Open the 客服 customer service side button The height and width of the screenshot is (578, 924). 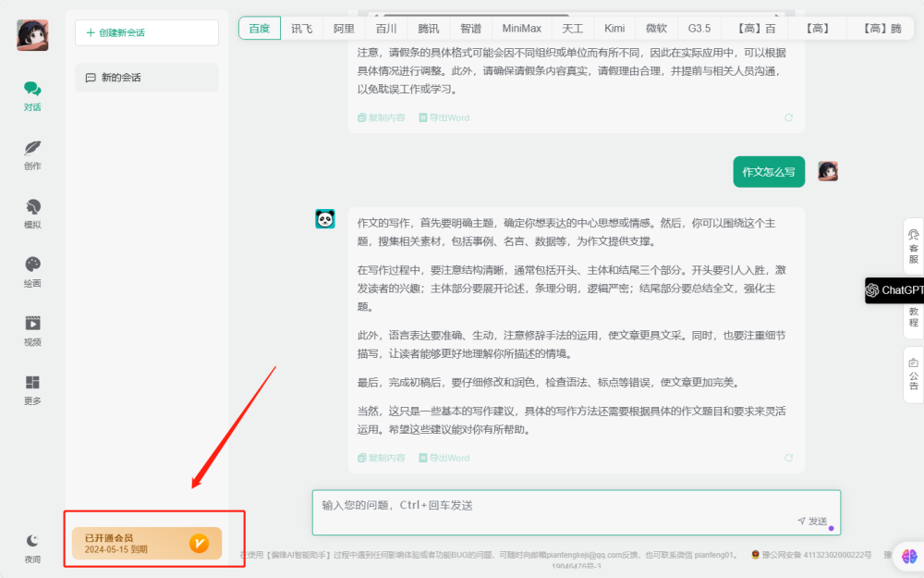click(914, 247)
